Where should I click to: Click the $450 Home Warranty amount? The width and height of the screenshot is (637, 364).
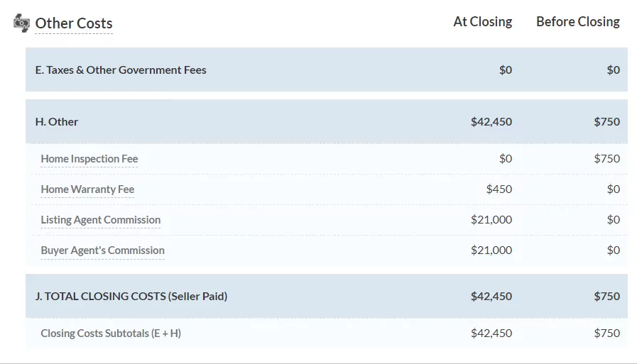pyautogui.click(x=499, y=189)
